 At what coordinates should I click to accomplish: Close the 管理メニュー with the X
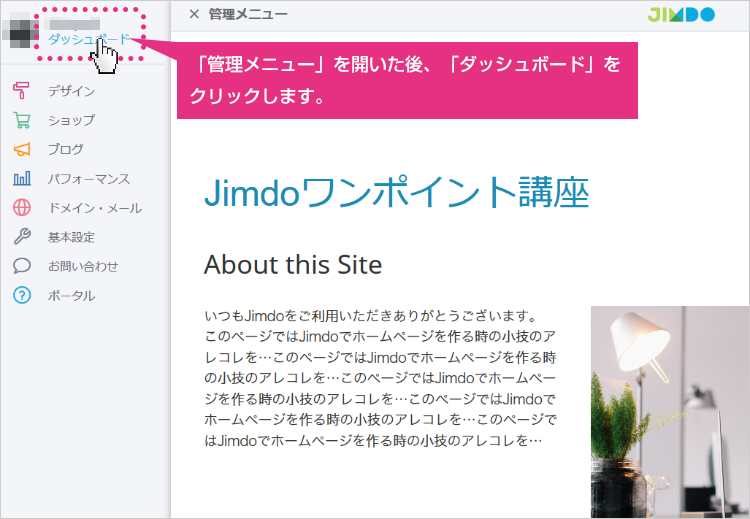coord(194,14)
